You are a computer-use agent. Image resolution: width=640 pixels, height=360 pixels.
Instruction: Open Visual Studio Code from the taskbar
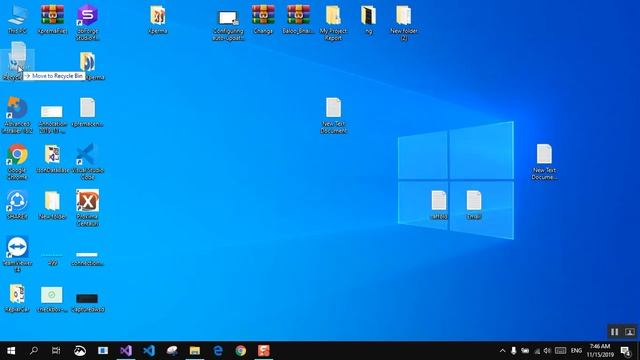(x=149, y=351)
